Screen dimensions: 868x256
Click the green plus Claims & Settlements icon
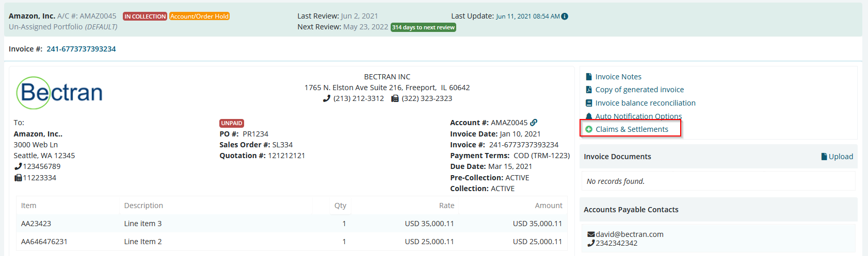tap(589, 129)
